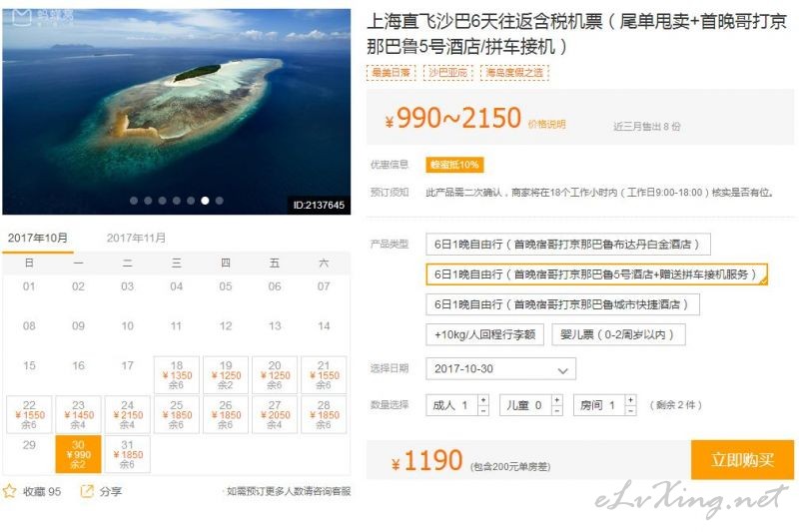Click the 海岛度假之选 tag

pos(514,73)
